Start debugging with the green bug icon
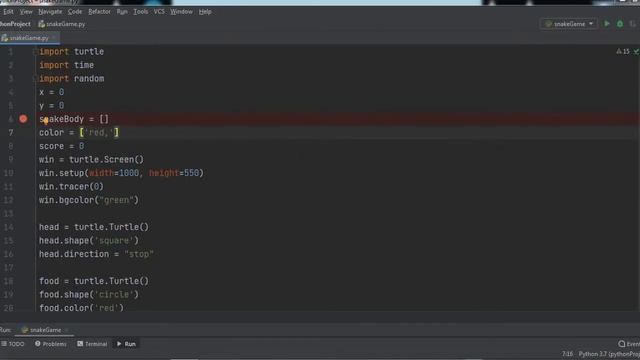This screenshot has width=640, height=360. [620, 24]
